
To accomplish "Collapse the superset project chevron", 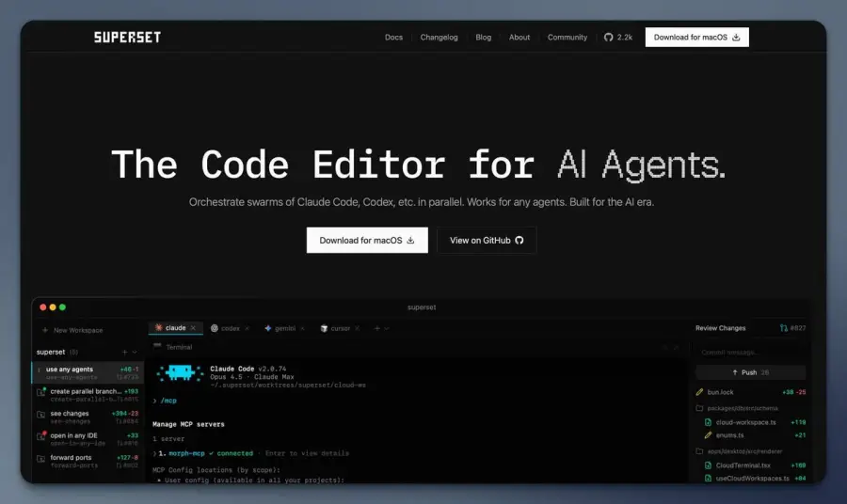I will tap(135, 353).
